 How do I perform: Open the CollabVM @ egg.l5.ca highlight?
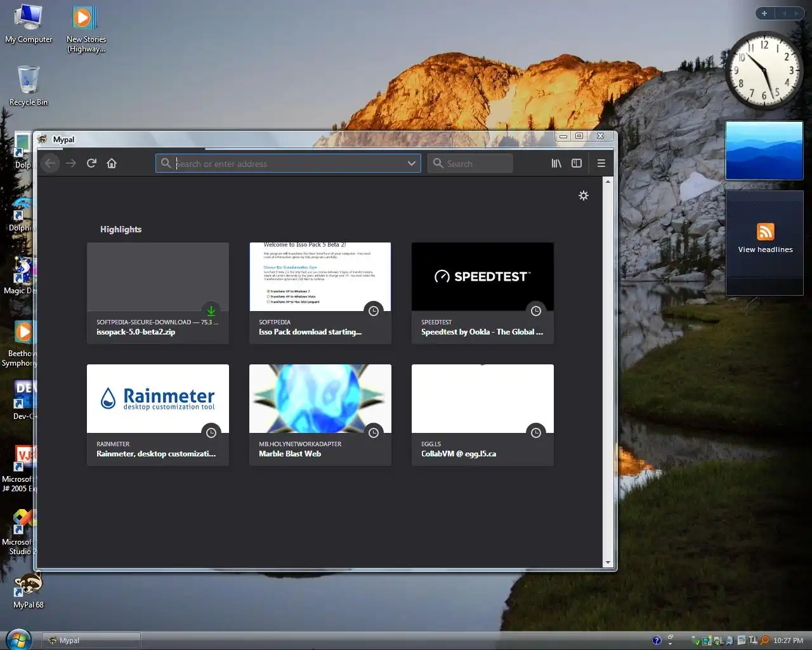483,415
